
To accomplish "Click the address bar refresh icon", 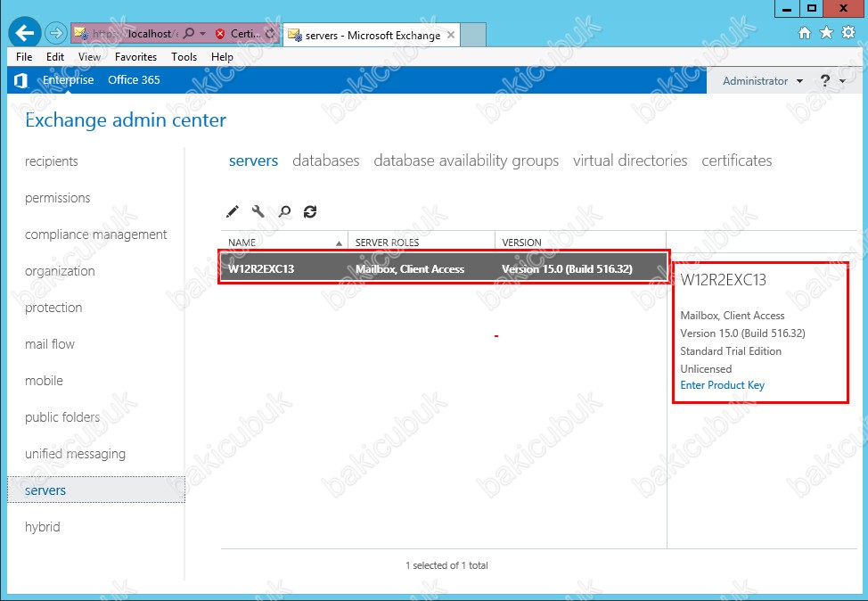I will coord(270,34).
